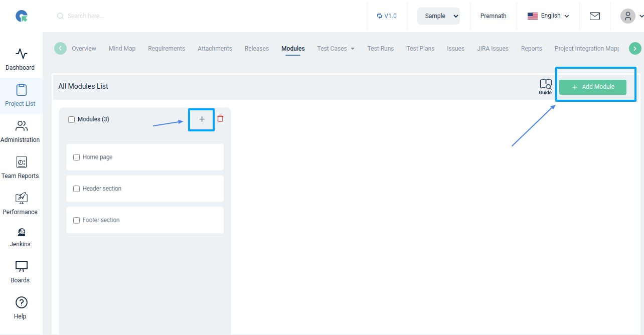Open the Sample project dropdown
Image resolution: width=644 pixels, height=335 pixels.
(438, 16)
